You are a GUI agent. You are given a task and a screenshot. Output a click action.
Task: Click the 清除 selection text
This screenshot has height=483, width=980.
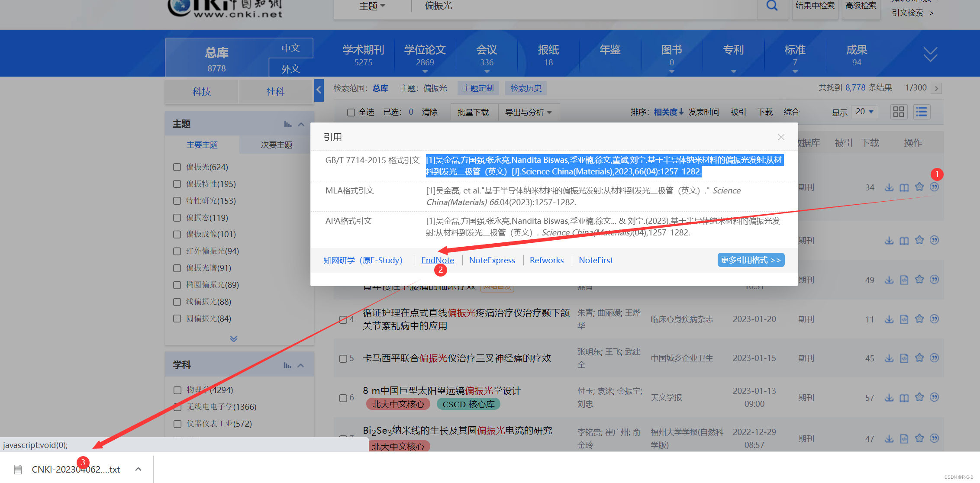[x=429, y=112]
